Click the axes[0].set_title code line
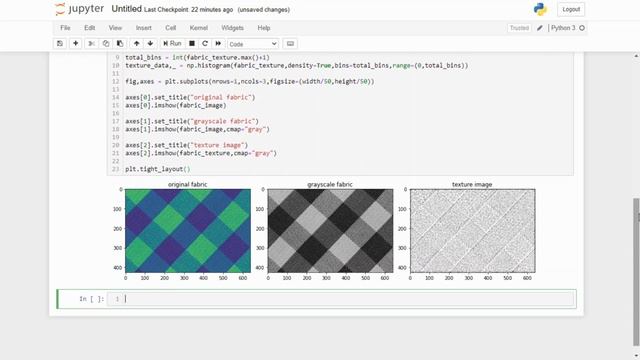640x360 pixels. [190, 97]
